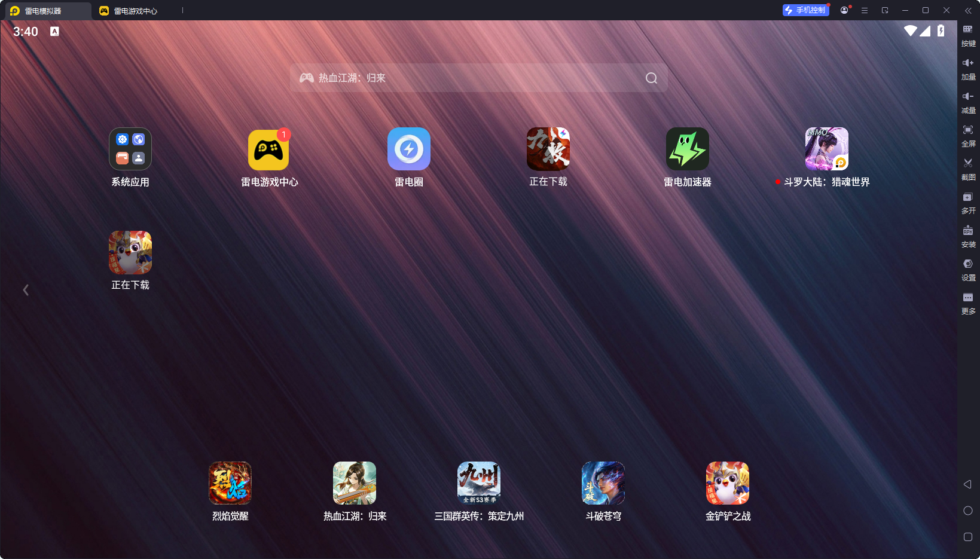Tap the battery status icon
Screen dimensions: 980x559
click(941, 30)
